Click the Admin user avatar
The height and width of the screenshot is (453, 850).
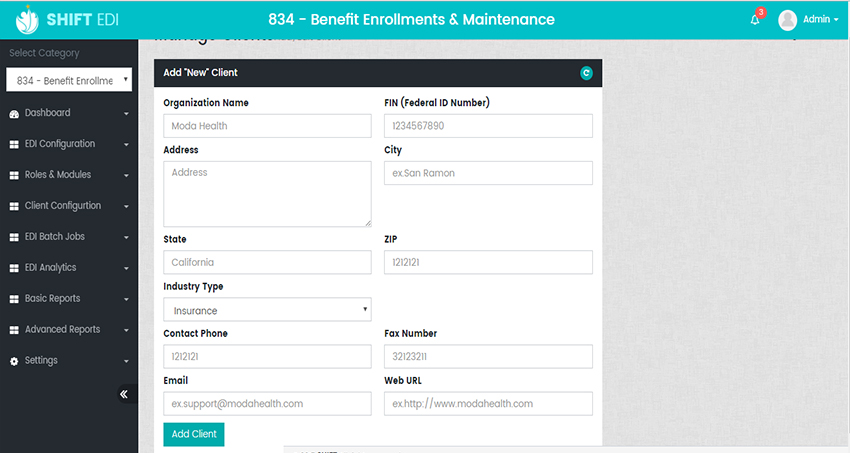tap(788, 20)
